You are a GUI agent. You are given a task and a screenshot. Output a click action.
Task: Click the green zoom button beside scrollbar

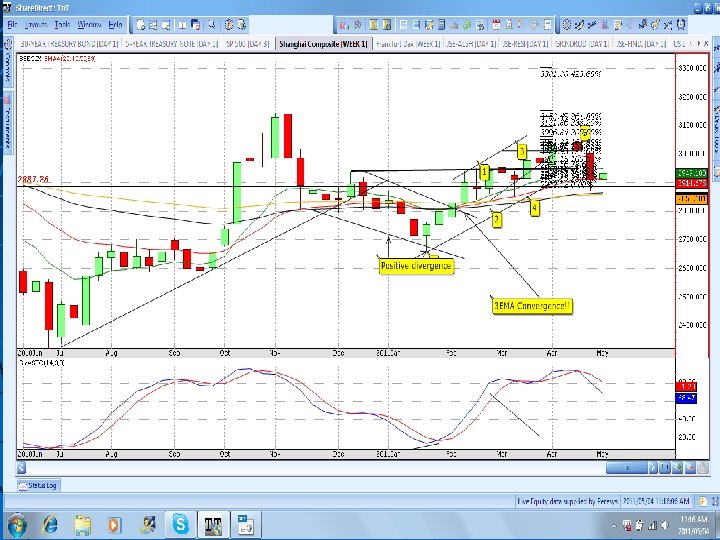[677, 468]
